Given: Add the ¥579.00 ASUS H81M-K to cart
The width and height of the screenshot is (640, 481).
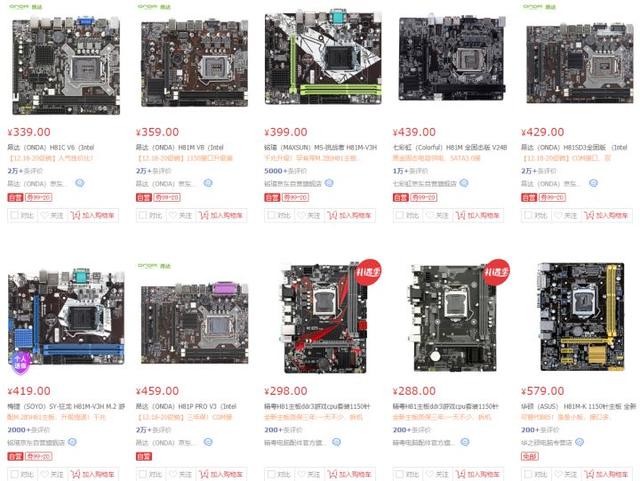Looking at the screenshot, I should (606, 474).
